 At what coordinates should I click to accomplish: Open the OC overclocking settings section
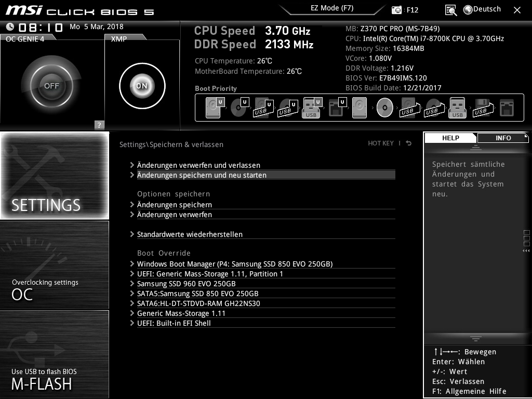(55, 265)
